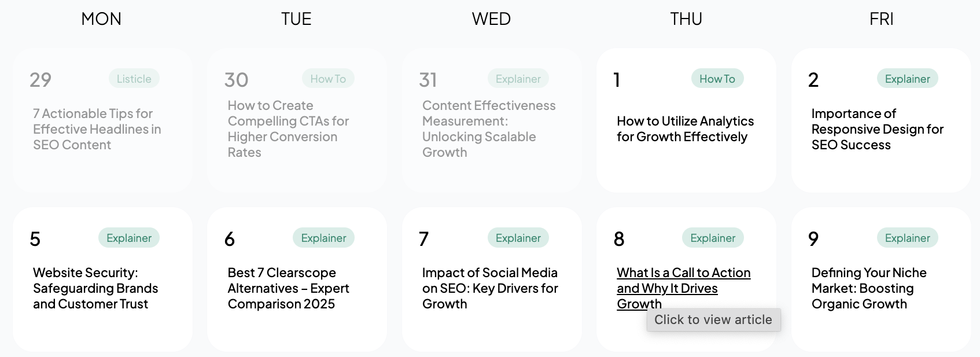980x357 pixels.
Task: Click the underlined "What Is a Call to Action" title
Action: [x=683, y=288]
